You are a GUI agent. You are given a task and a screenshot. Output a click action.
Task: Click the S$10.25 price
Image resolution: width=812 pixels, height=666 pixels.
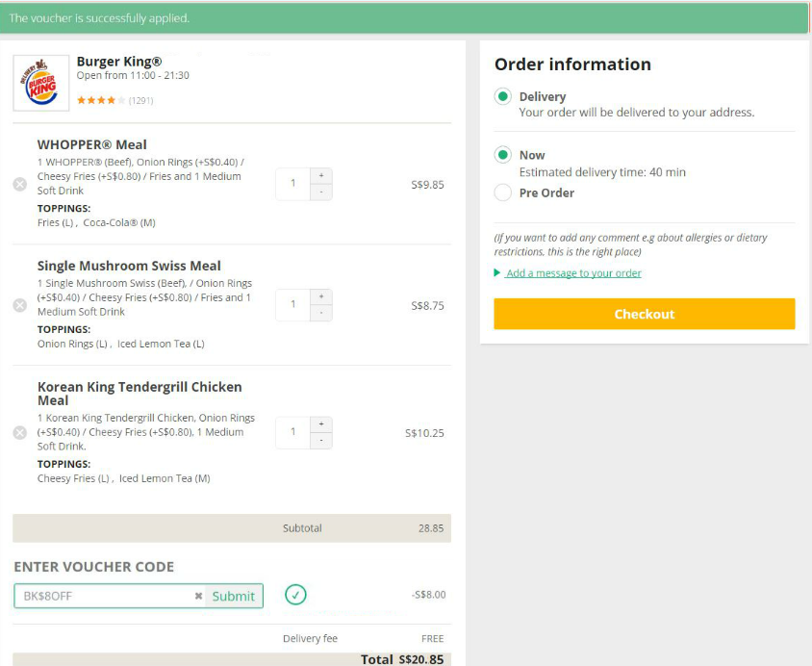[424, 433]
